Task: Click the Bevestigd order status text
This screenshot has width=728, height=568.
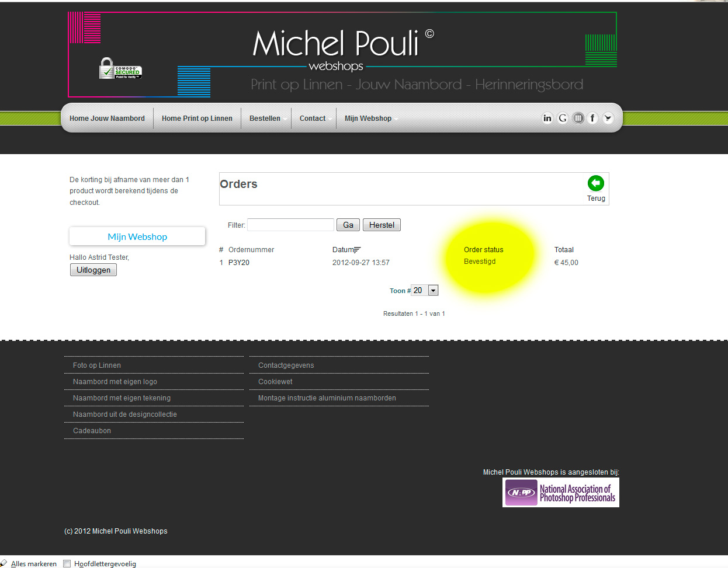Action: 480,262
